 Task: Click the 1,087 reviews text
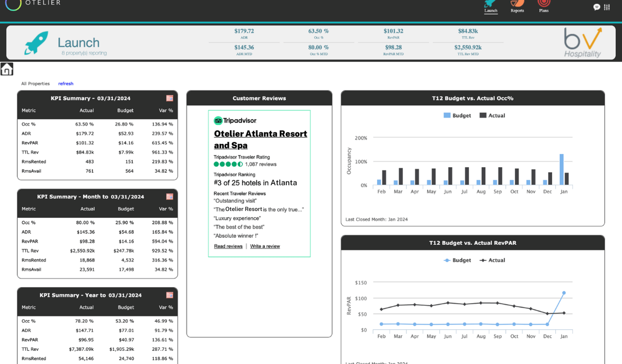[261, 164]
